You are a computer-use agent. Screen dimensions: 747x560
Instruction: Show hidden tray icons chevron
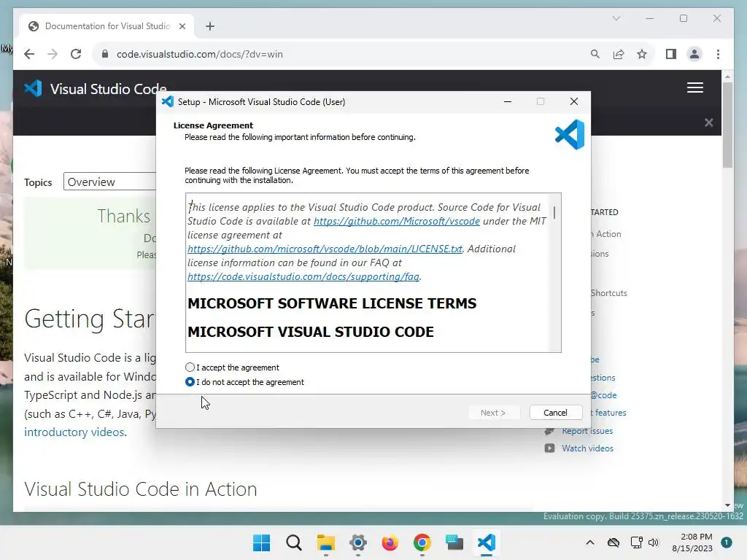(589, 542)
